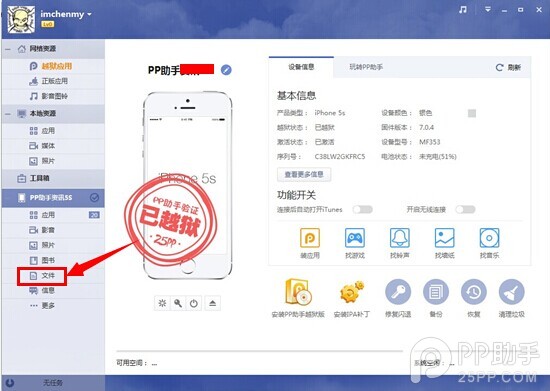
Task: Click the firmware version 7.0.4
Action: (x=427, y=128)
